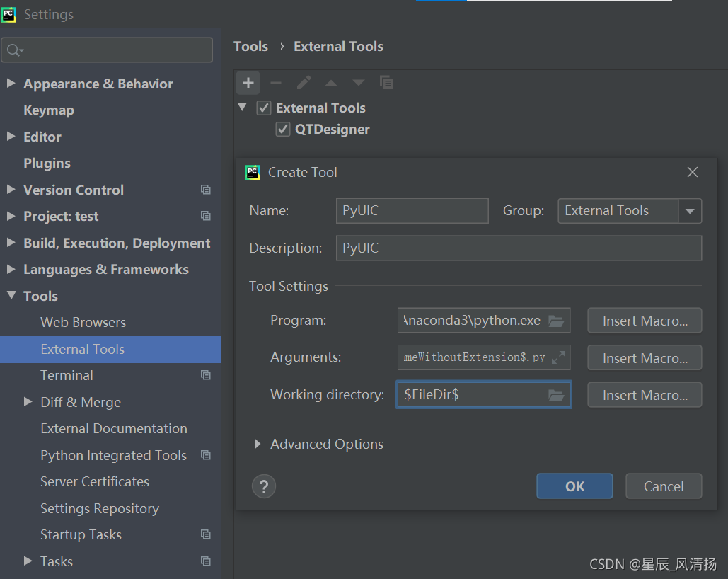This screenshot has width=728, height=579.
Task: Close the Create Tool dialog
Action: pos(692,172)
